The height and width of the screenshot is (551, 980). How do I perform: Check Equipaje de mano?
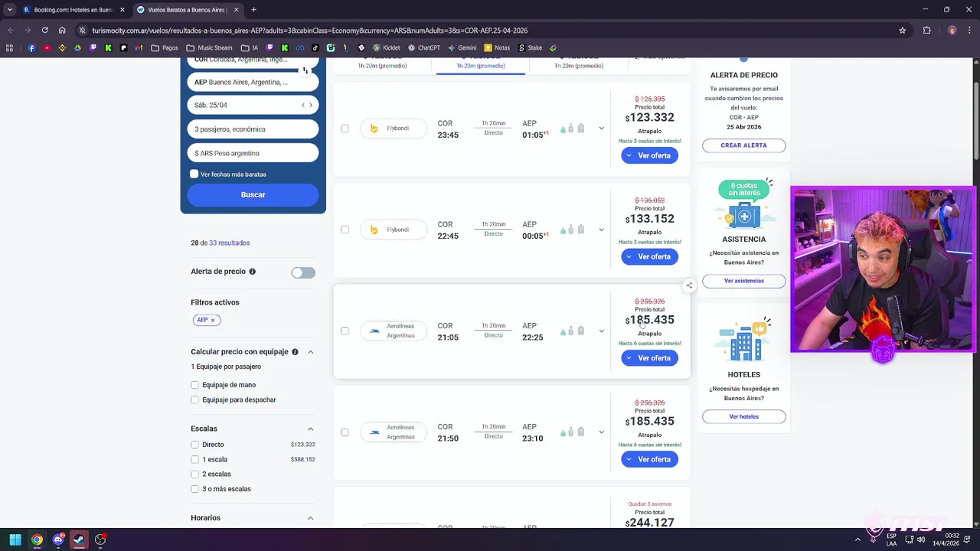point(195,385)
